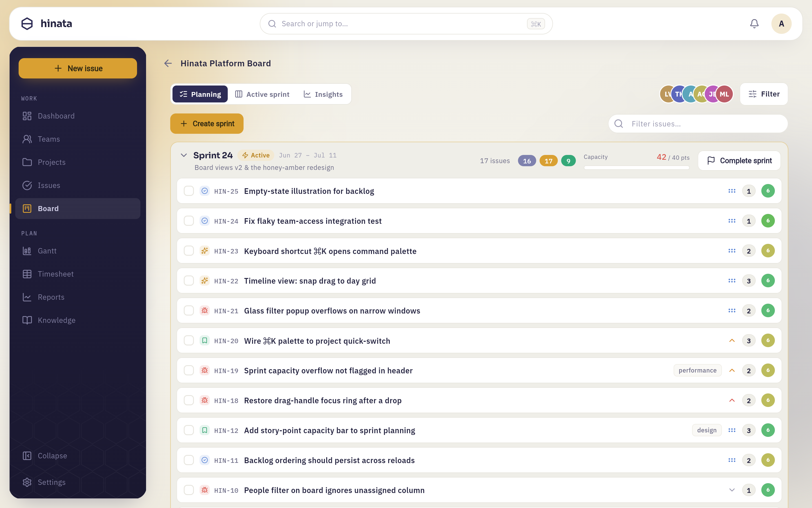Click task icon on HIN-11
This screenshot has height=508, width=812.
[205, 460]
